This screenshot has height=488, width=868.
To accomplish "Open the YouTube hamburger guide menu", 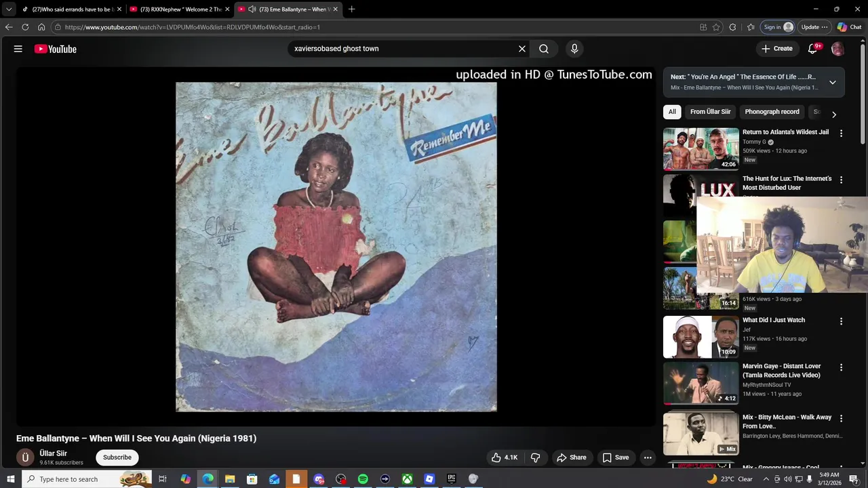I will click(x=18, y=49).
